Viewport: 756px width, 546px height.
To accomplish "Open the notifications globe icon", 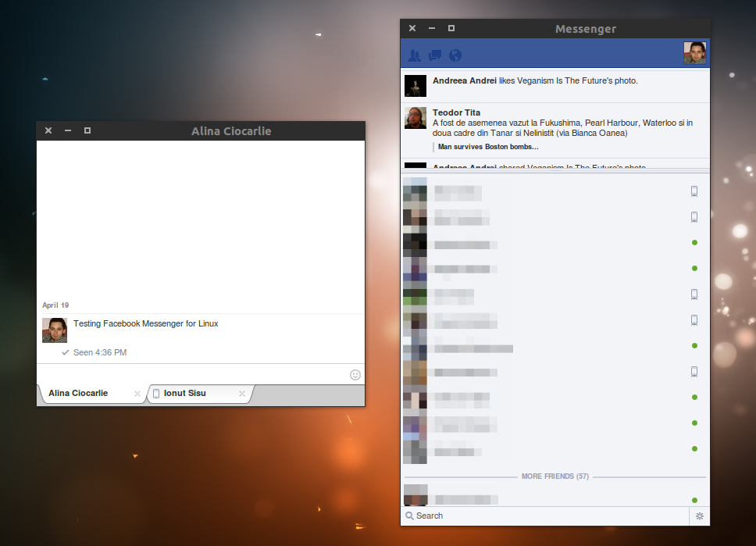I will [455, 55].
